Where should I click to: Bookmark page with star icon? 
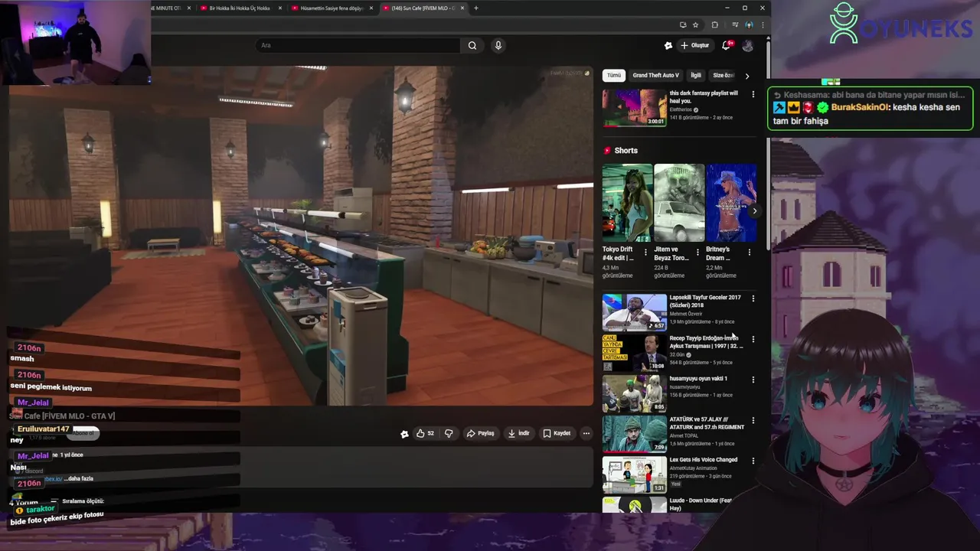click(x=695, y=24)
